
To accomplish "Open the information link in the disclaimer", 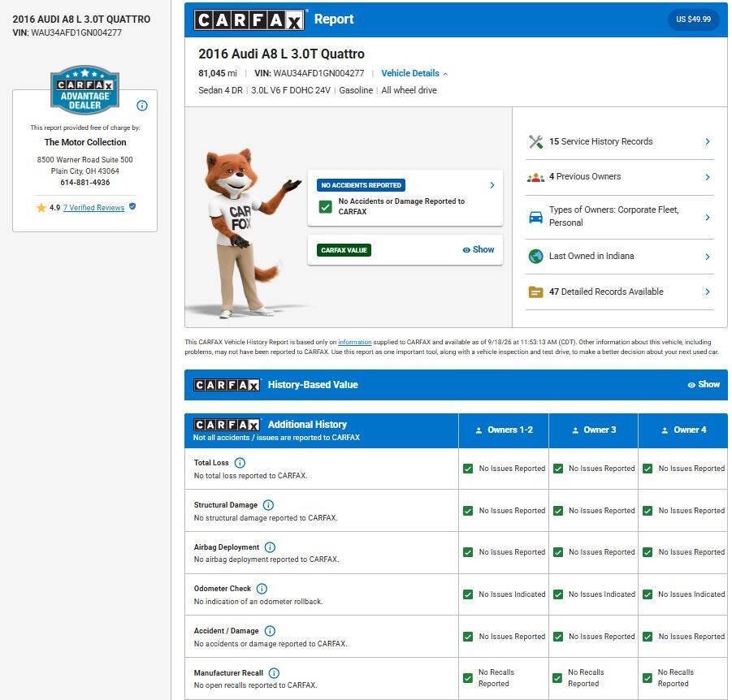I will click(354, 342).
